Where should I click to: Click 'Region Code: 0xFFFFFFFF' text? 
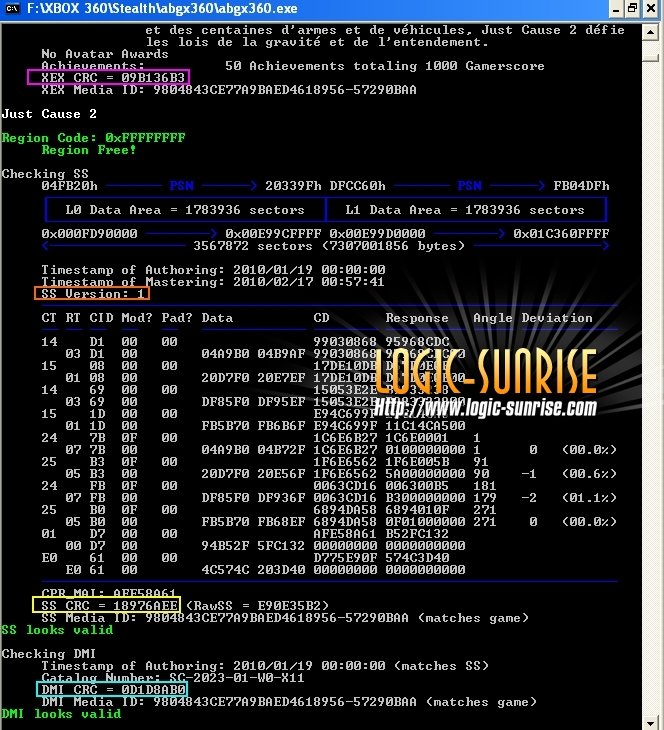click(94, 138)
